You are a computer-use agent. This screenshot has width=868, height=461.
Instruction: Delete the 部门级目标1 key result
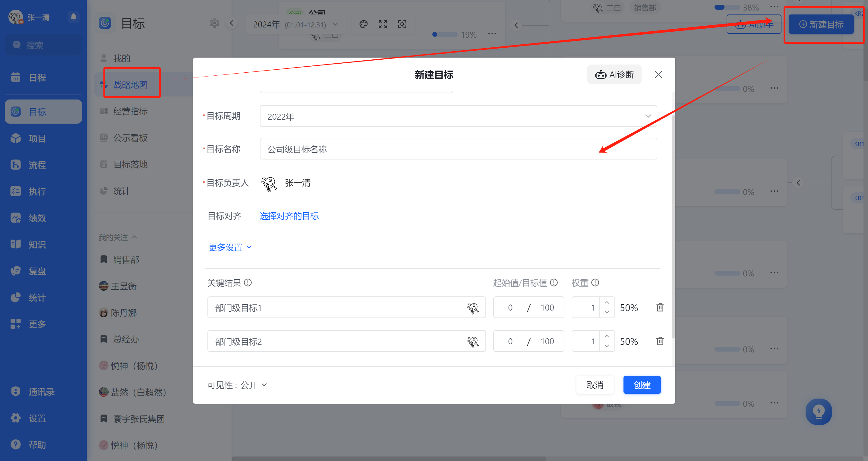pos(660,307)
